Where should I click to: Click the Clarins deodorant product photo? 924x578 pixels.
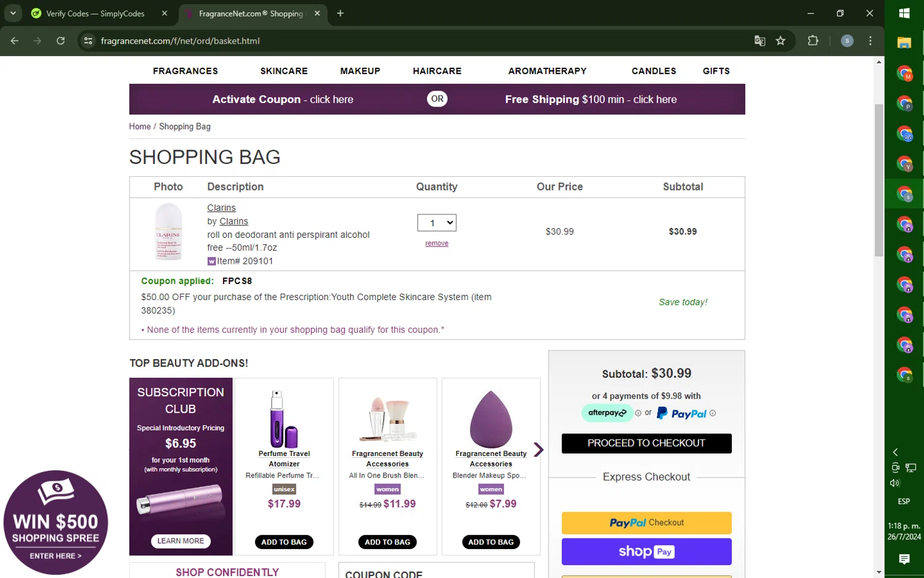168,232
